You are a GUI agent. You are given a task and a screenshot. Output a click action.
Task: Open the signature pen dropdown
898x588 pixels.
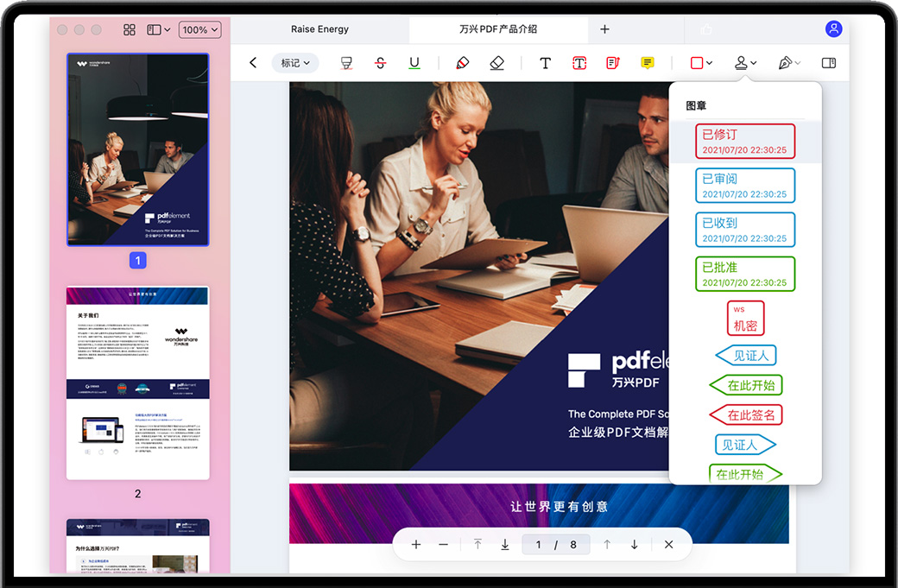coord(789,63)
